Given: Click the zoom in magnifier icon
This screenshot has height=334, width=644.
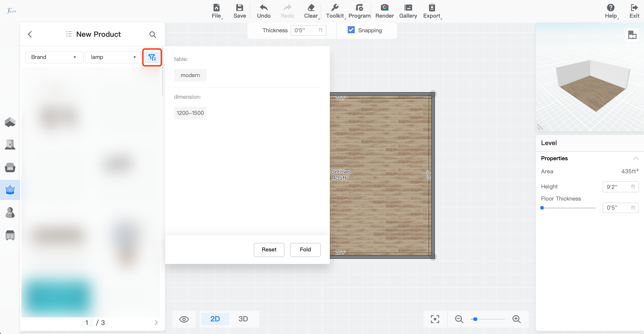Looking at the screenshot, I should 516,319.
